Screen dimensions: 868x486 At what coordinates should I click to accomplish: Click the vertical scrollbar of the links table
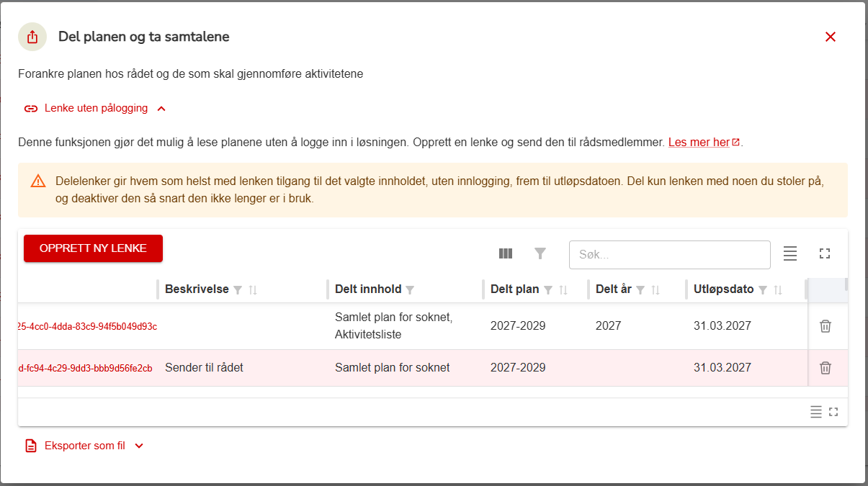(846, 284)
